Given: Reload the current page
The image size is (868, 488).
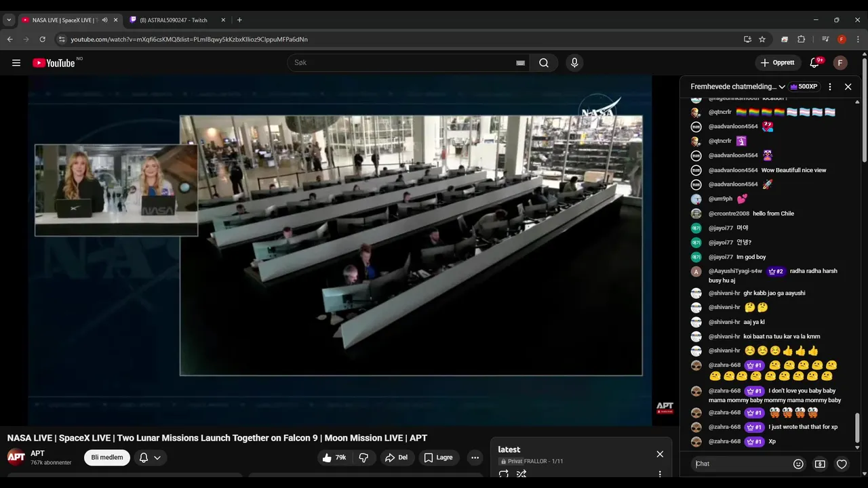Looking at the screenshot, I should (42, 39).
